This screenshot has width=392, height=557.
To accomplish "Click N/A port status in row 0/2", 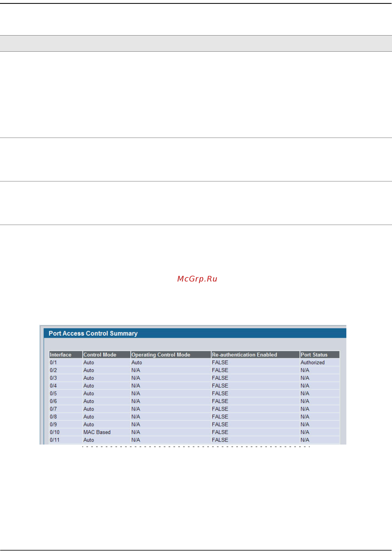I will 305,370.
